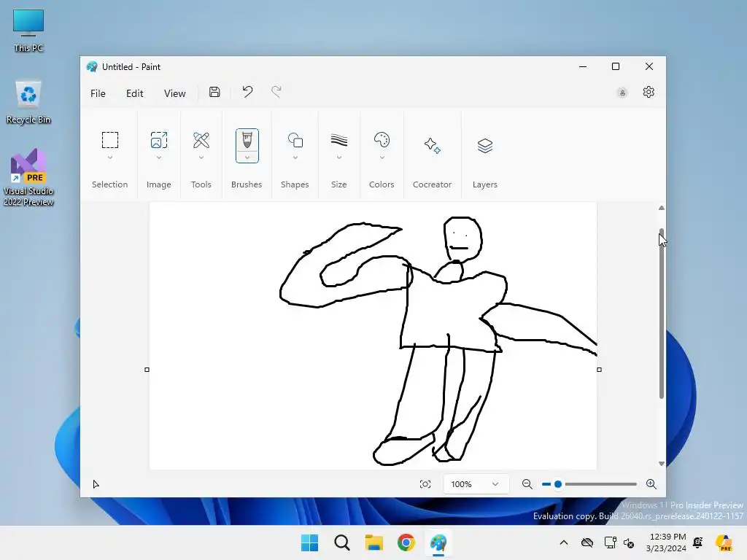Click the Paint taskbar icon
Image resolution: width=747 pixels, height=560 pixels.
click(x=438, y=542)
